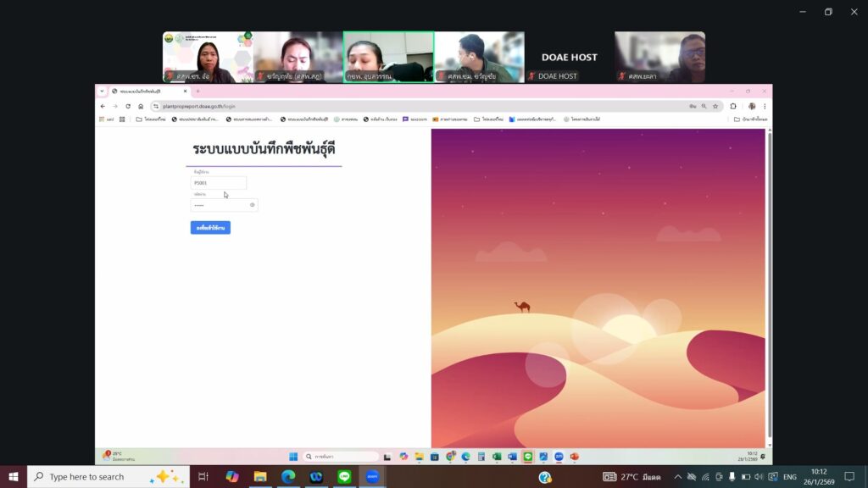Open a new browser tab with plus
The height and width of the screenshot is (488, 868).
[x=198, y=91]
